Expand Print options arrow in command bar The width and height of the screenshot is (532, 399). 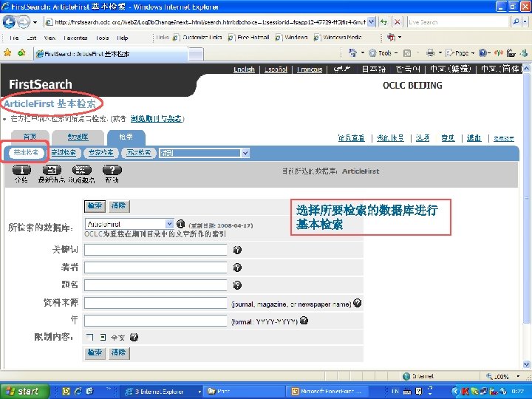(x=440, y=53)
